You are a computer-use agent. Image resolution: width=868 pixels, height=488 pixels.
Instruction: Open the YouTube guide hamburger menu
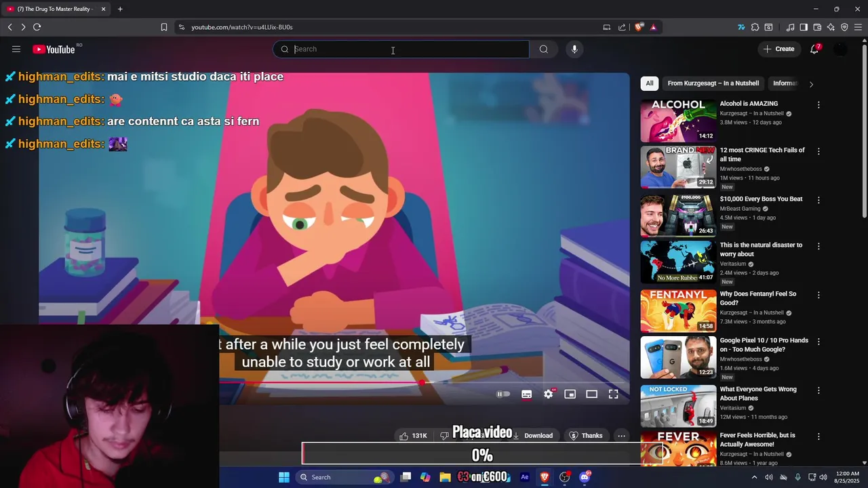16,49
